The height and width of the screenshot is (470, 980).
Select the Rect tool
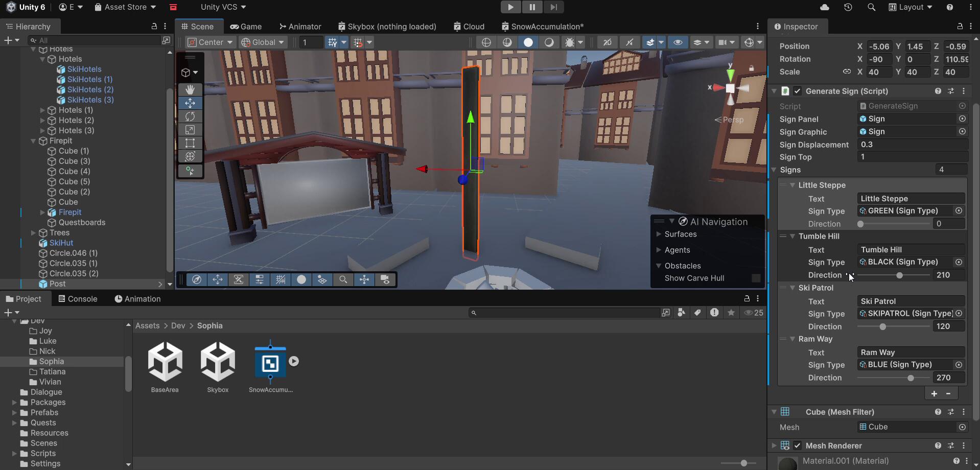tap(190, 143)
